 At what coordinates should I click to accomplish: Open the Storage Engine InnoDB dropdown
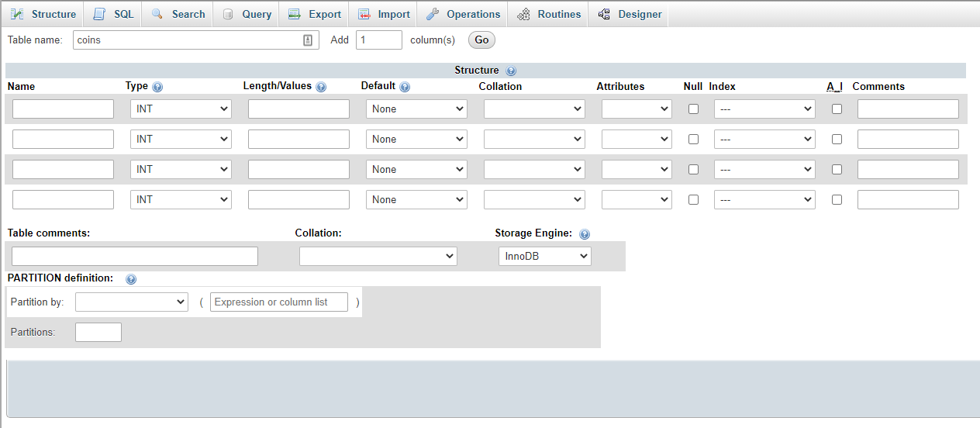(544, 257)
